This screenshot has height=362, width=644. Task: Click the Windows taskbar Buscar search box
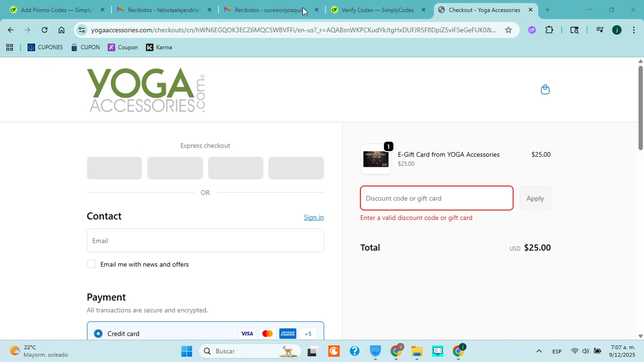(x=250, y=351)
